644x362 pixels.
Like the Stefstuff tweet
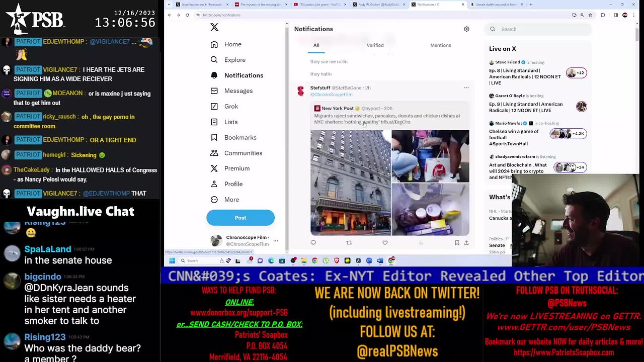coord(385,243)
